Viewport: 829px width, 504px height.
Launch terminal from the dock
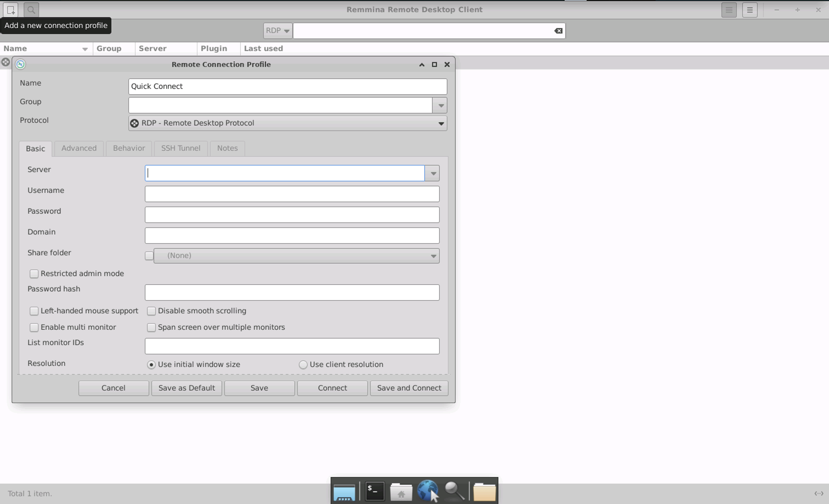tap(375, 491)
